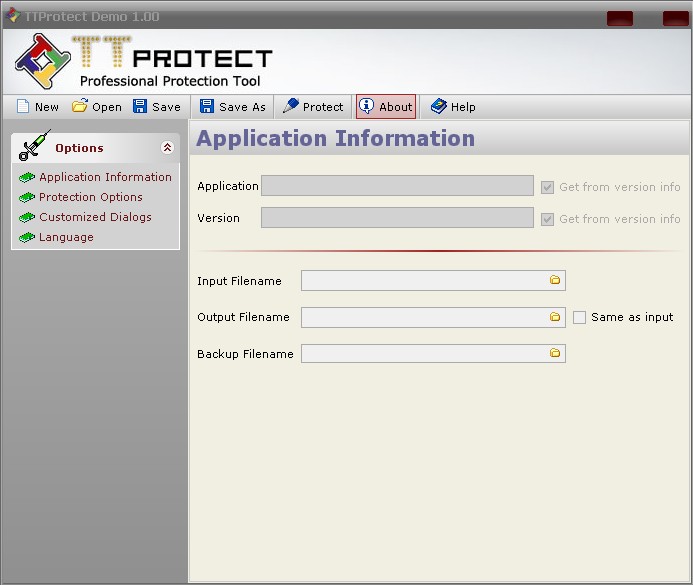The image size is (693, 585).
Task: Click green chip icon beside Application Information
Action: point(27,177)
